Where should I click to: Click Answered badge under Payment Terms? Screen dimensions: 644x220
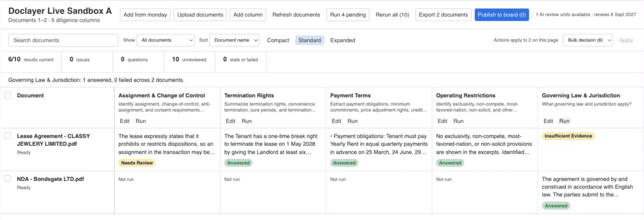(344, 163)
